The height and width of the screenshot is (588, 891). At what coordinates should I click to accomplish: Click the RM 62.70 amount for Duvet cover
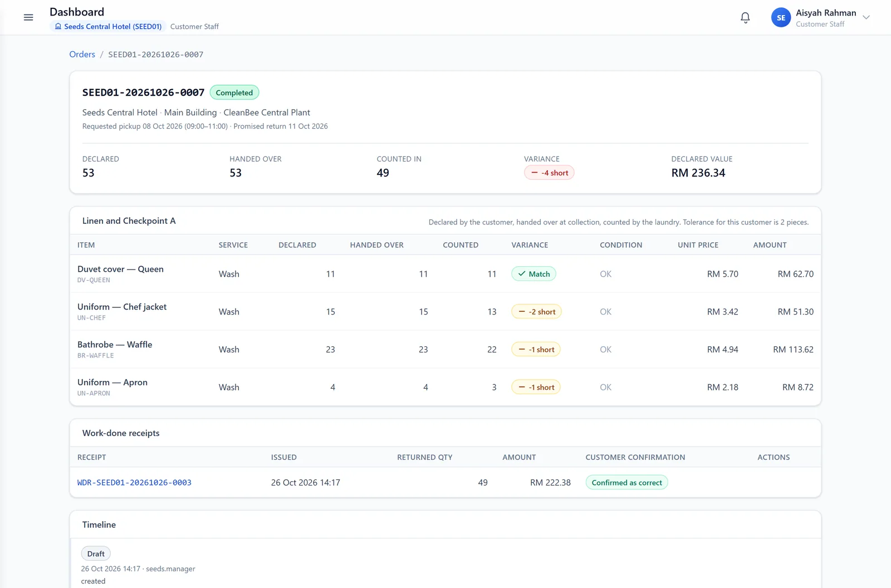(795, 274)
